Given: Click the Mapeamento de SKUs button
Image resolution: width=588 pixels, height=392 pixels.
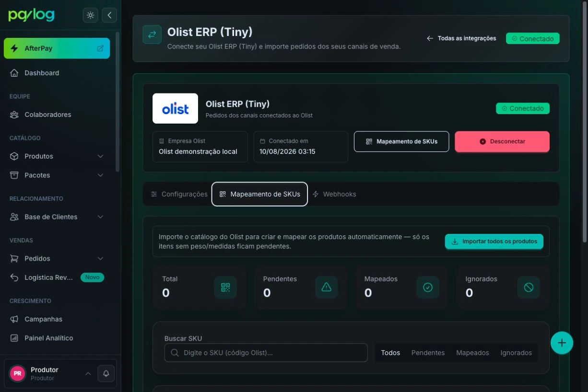Looking at the screenshot, I should click(401, 141).
